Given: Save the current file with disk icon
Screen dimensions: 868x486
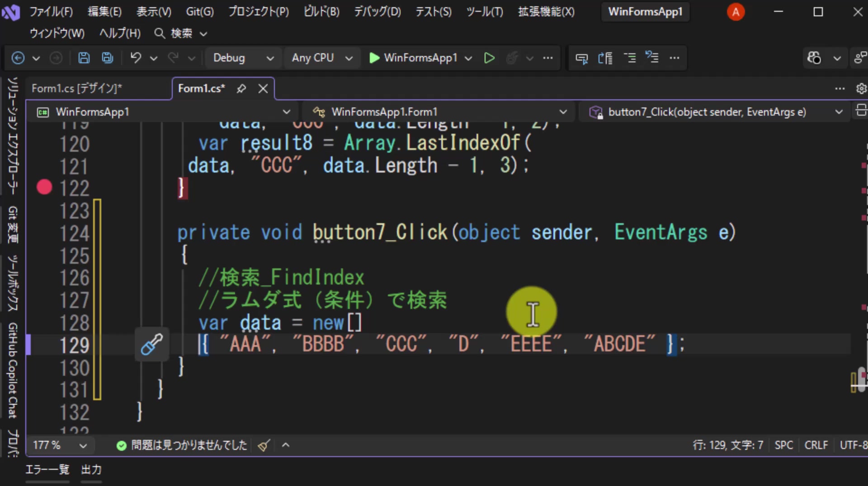Looking at the screenshot, I should coord(84,58).
